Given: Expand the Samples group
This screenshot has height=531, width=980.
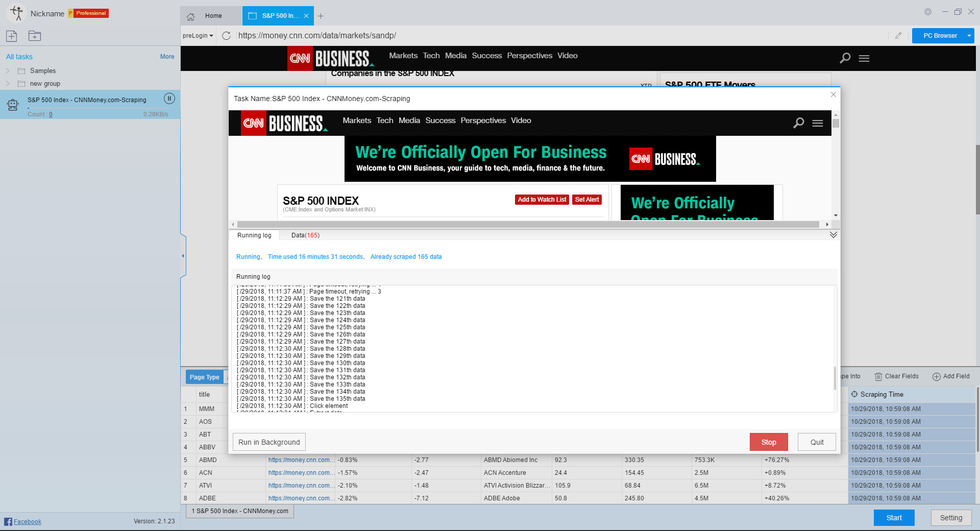Looking at the screenshot, I should 8,70.
